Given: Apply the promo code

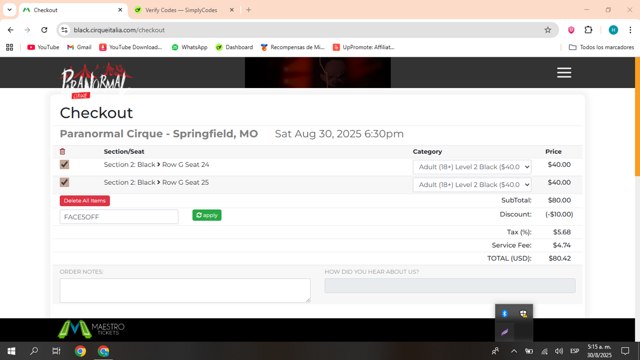Looking at the screenshot, I should [207, 215].
